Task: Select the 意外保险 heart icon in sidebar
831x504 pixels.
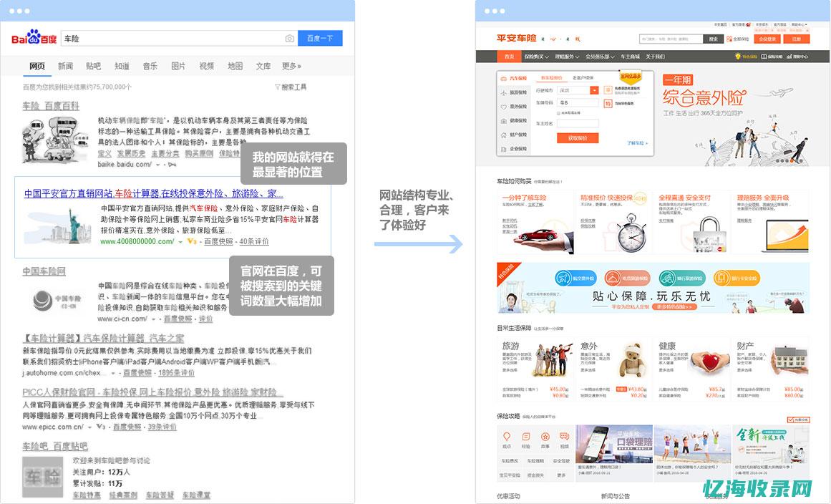Action: (x=502, y=105)
